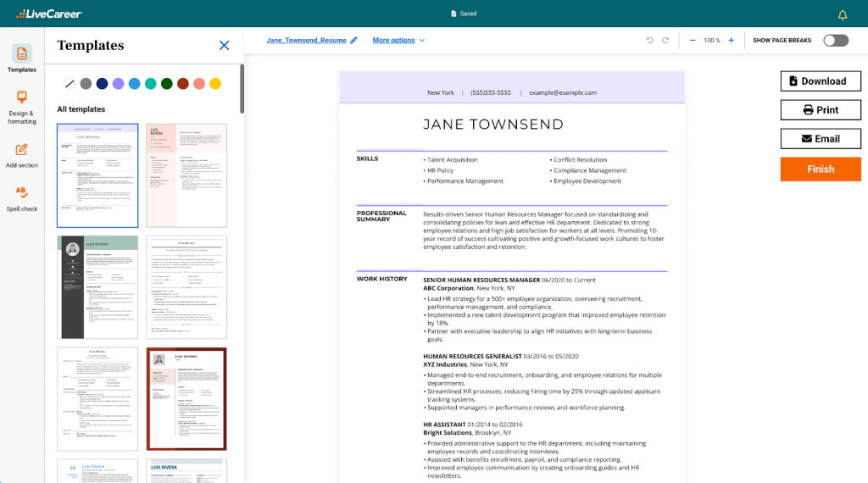Click the undo arrow icon
Screen dimensions: 868x483
650,40
